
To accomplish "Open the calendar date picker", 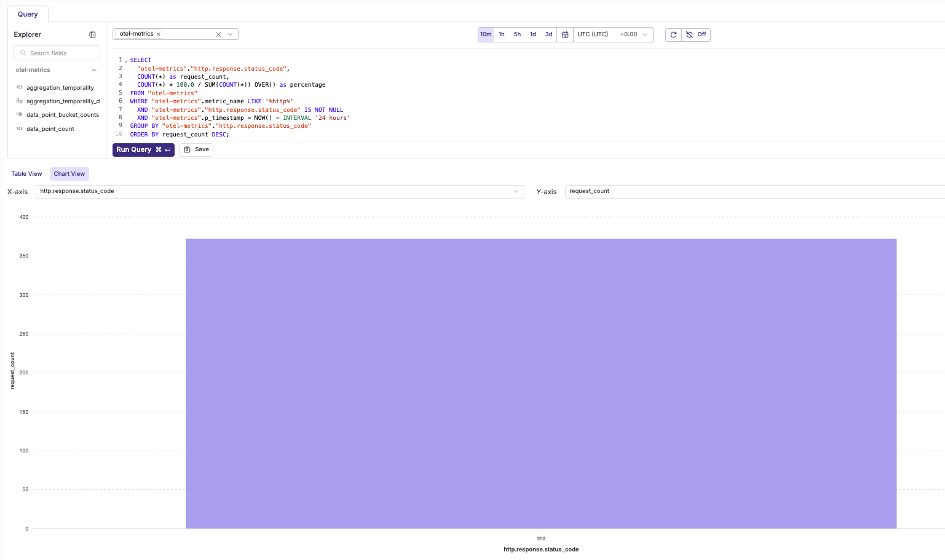I will click(565, 34).
